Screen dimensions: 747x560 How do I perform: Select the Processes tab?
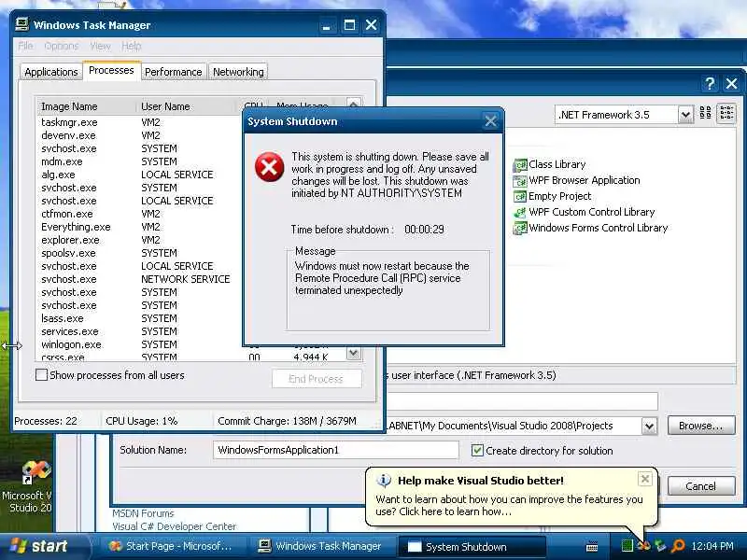(111, 71)
